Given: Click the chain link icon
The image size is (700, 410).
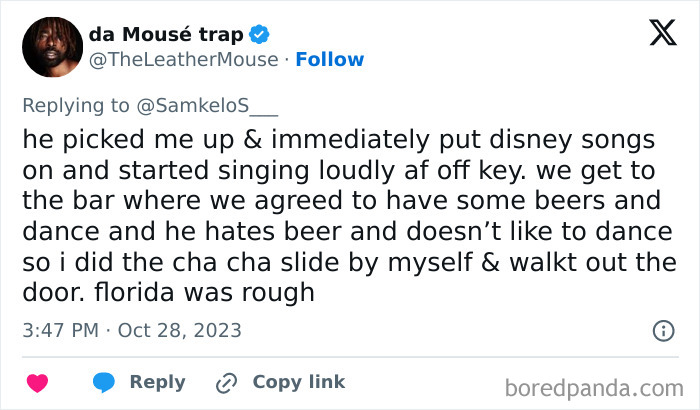Looking at the screenshot, I should 227,382.
